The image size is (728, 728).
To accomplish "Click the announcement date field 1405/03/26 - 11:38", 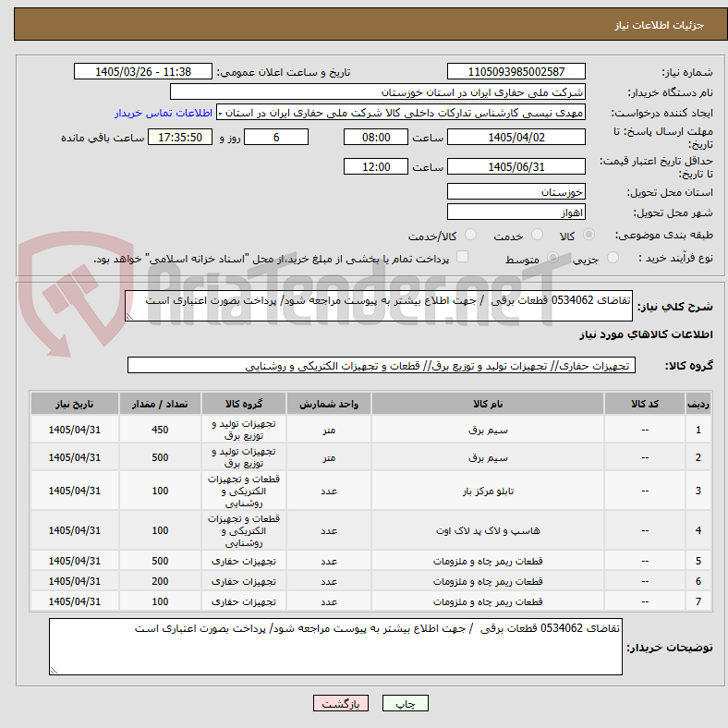I will 143,71.
